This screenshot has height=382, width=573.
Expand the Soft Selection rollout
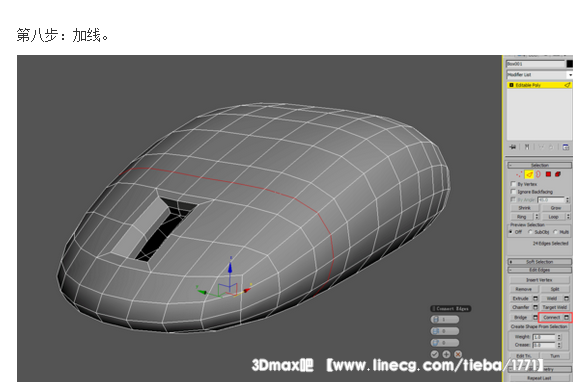click(539, 262)
